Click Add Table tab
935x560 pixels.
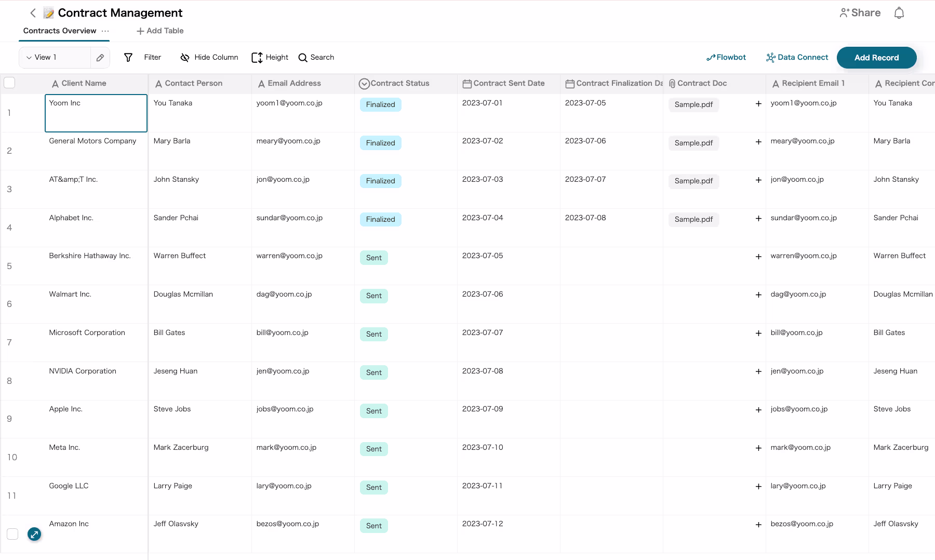(160, 31)
